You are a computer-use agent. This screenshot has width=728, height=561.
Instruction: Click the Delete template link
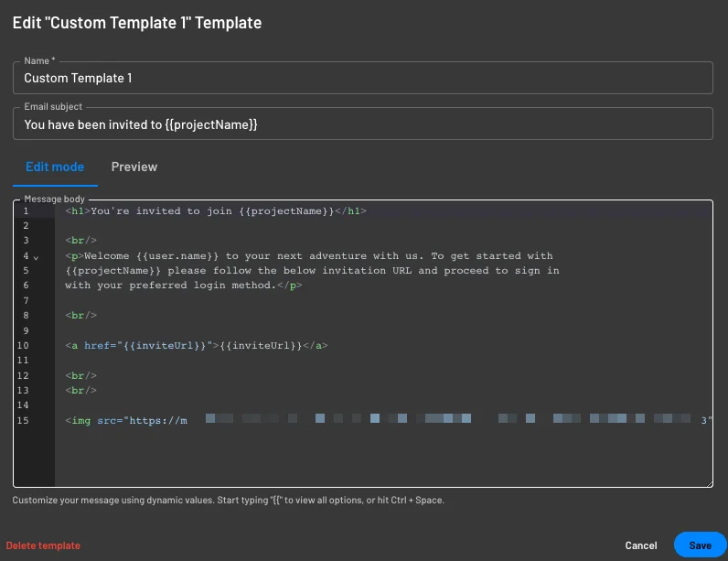point(43,545)
